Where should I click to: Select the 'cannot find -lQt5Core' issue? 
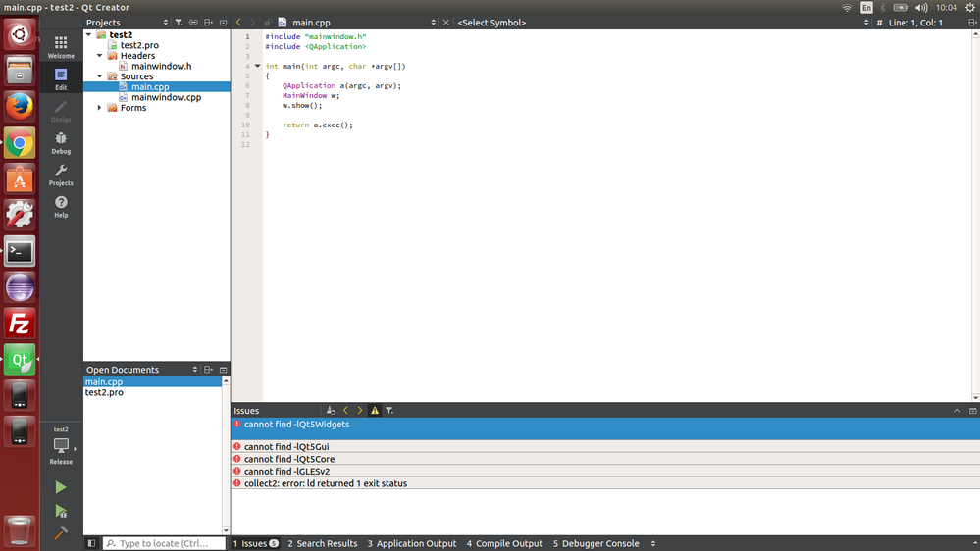pyautogui.click(x=605, y=459)
